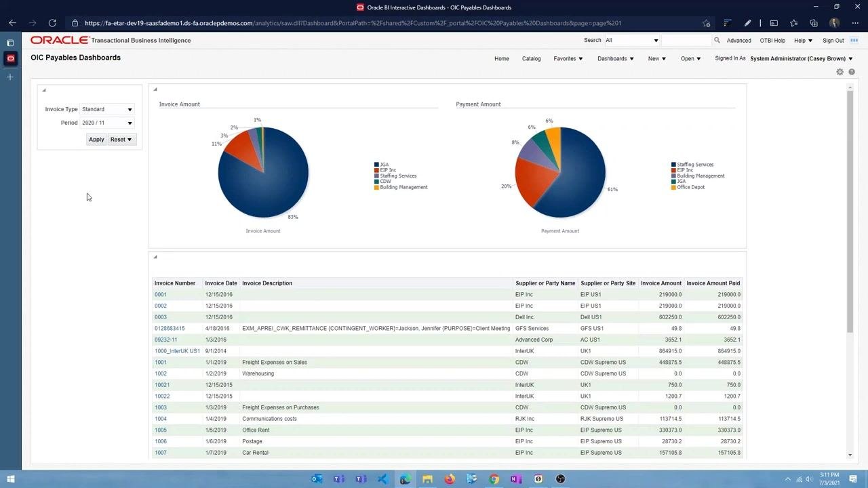This screenshot has width=868, height=488.
Task: Click the browser profile avatar
Action: (834, 23)
